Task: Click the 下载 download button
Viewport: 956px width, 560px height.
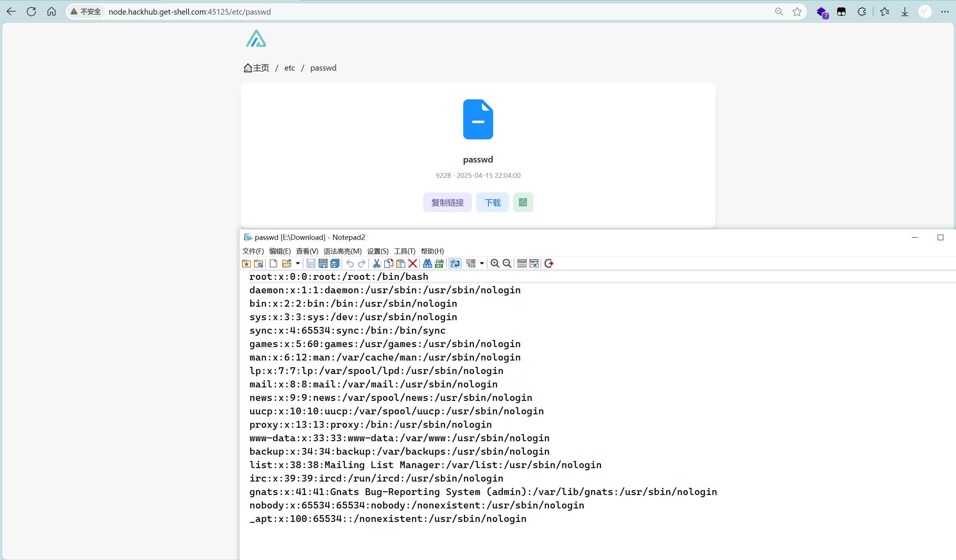Action: pyautogui.click(x=493, y=202)
